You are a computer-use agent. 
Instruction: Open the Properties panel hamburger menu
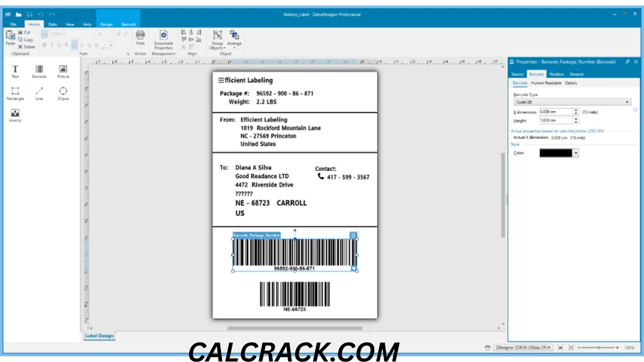coord(512,62)
